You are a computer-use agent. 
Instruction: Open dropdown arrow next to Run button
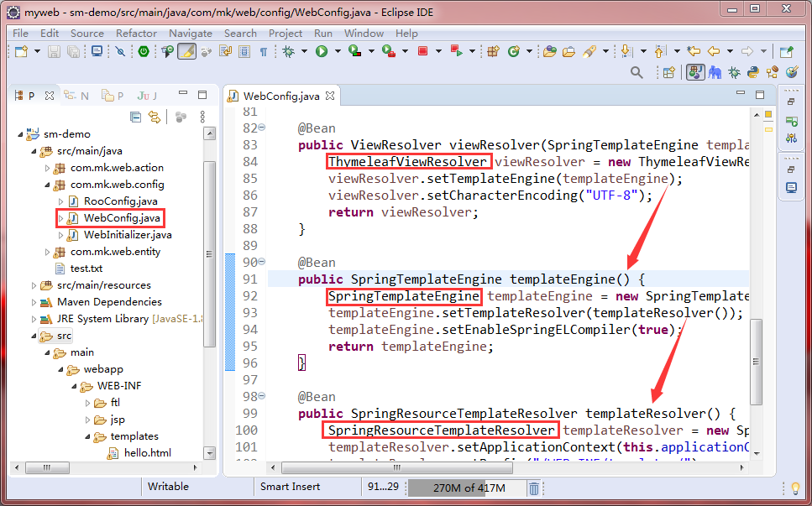pos(338,51)
